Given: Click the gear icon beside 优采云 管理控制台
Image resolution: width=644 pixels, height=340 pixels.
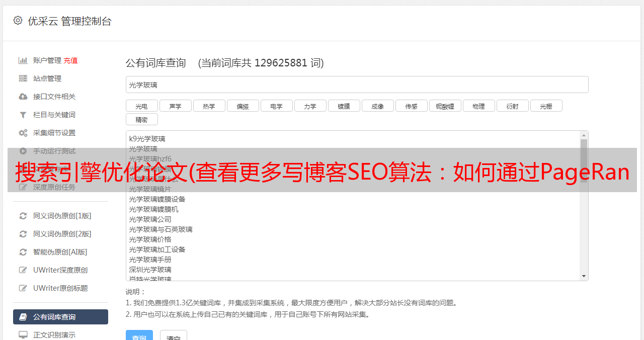Looking at the screenshot, I should tap(18, 21).
